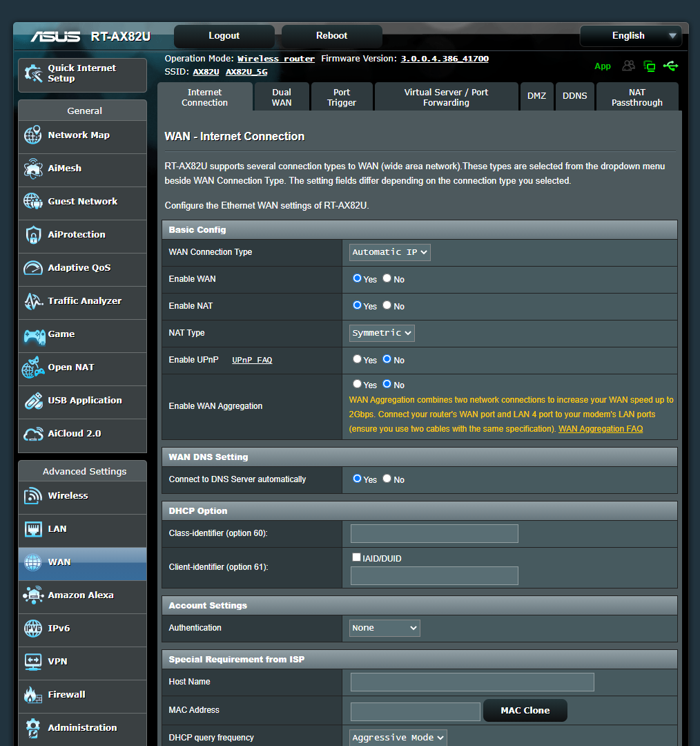The height and width of the screenshot is (746, 700).
Task: Set Enable WAN to Yes
Action: [357, 278]
